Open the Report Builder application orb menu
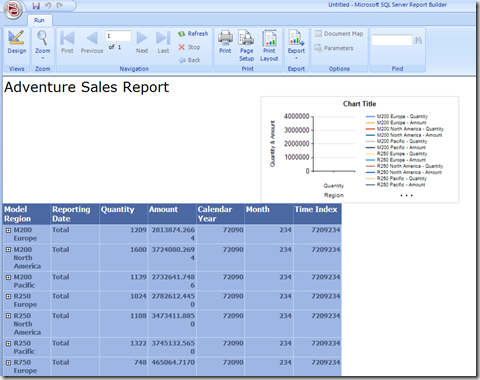This screenshot has height=380, width=480. click(13, 9)
